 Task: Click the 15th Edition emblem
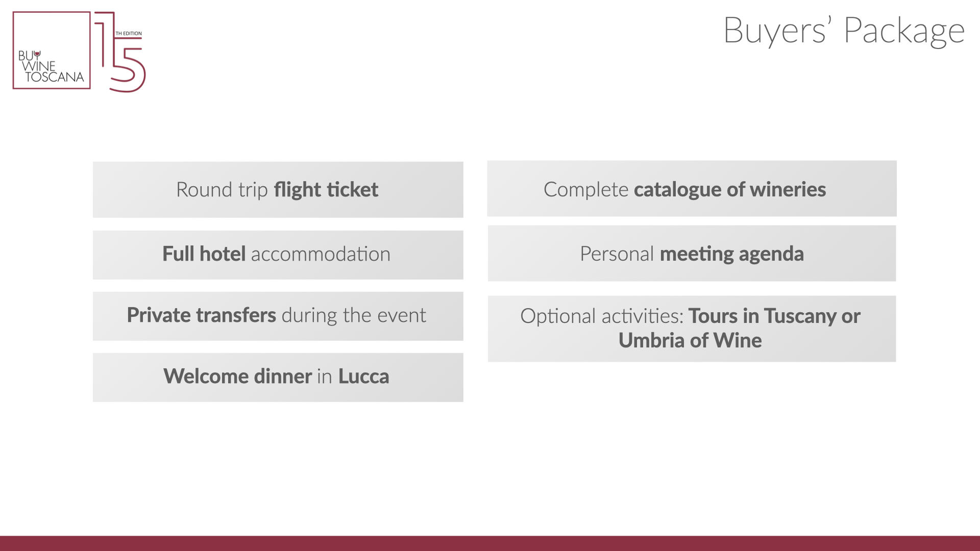tap(120, 52)
